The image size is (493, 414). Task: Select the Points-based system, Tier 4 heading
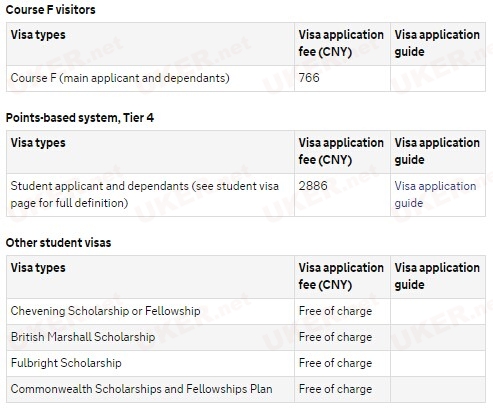click(80, 118)
